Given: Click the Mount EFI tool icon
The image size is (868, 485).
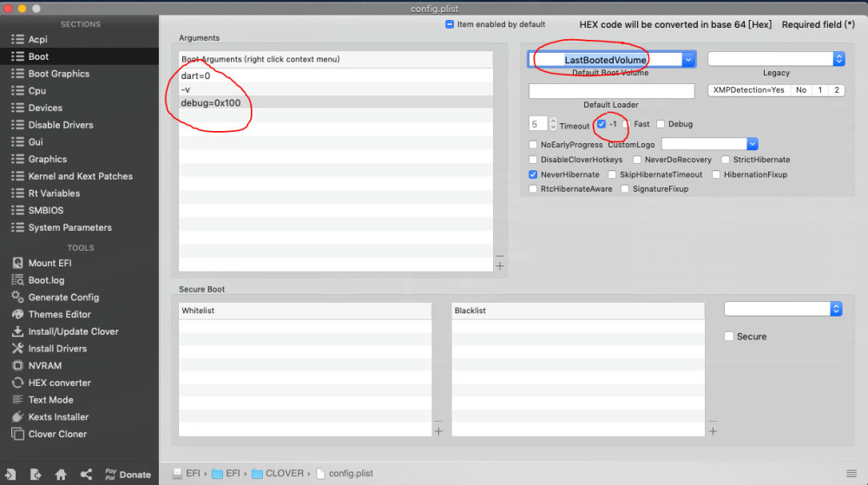Looking at the screenshot, I should coord(17,263).
